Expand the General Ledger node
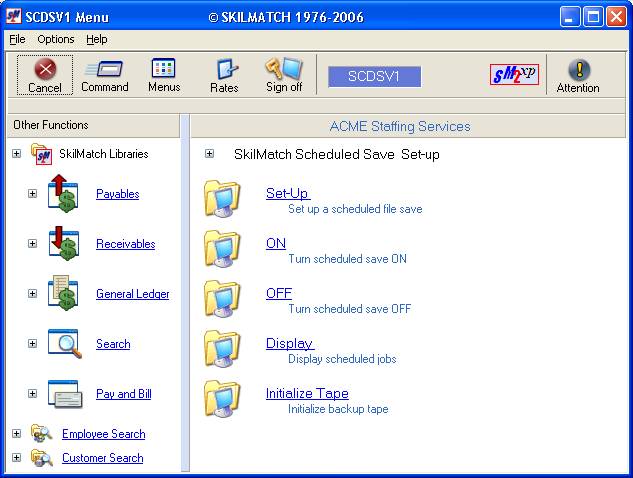 point(32,294)
